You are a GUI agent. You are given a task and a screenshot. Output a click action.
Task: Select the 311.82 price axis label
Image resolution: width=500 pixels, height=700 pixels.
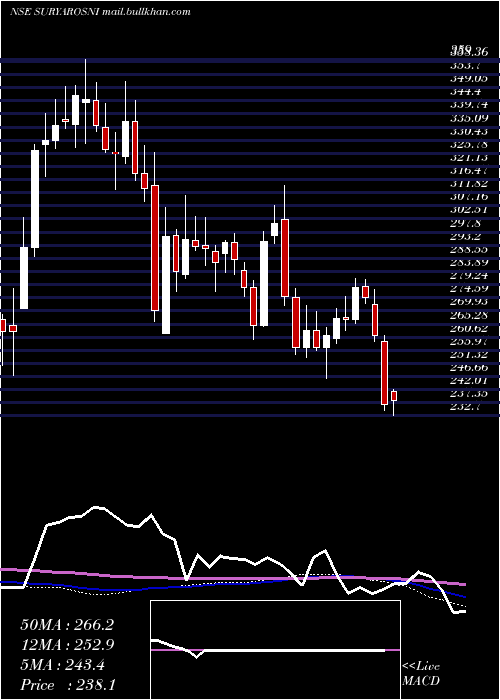pyautogui.click(x=468, y=183)
